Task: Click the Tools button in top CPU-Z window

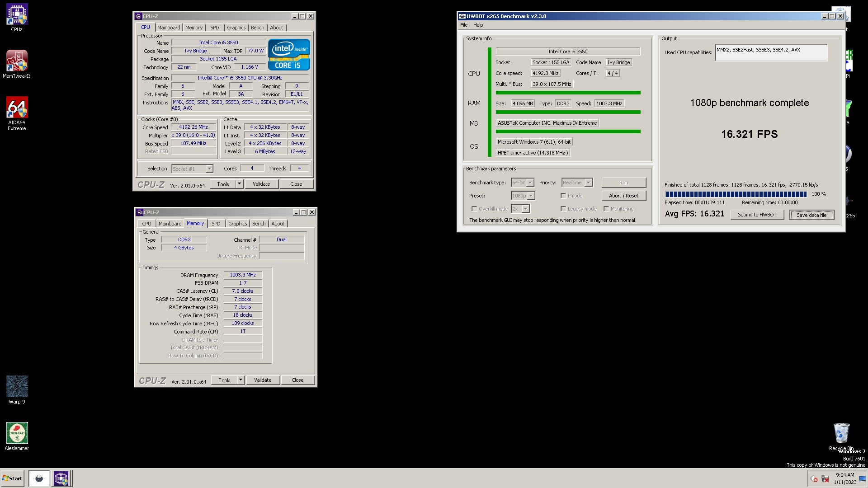Action: (223, 184)
